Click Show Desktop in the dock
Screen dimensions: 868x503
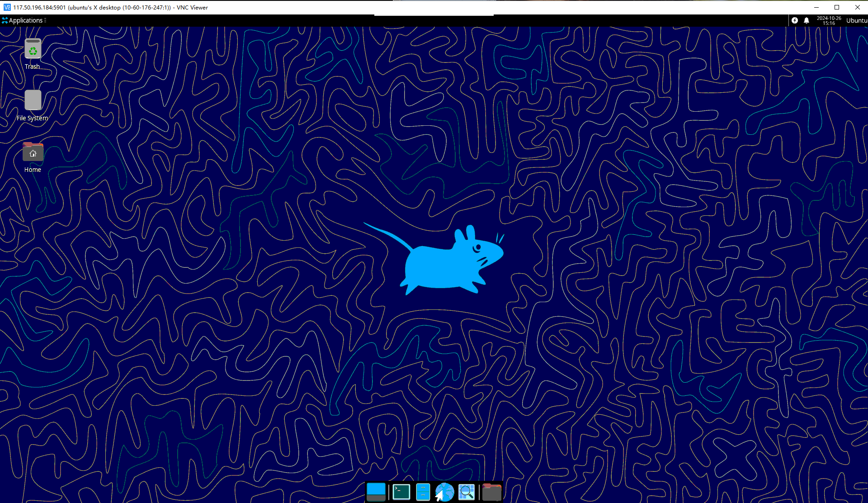[x=376, y=492]
